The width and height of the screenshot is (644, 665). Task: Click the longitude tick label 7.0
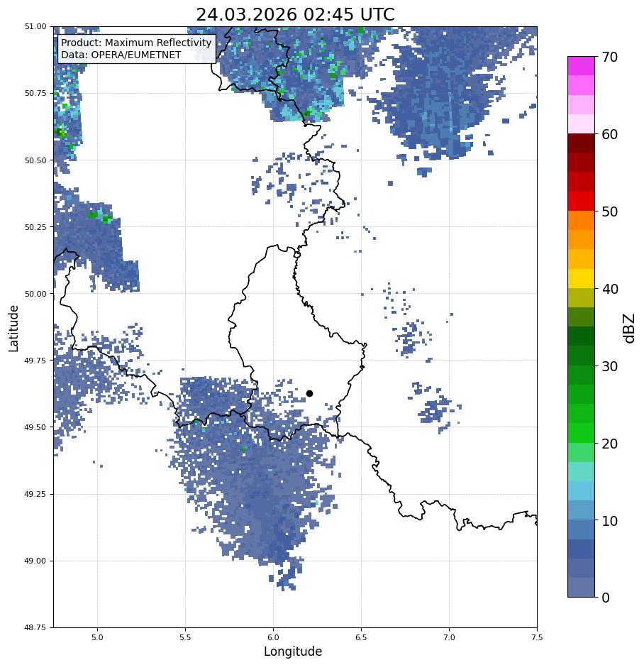pos(450,637)
